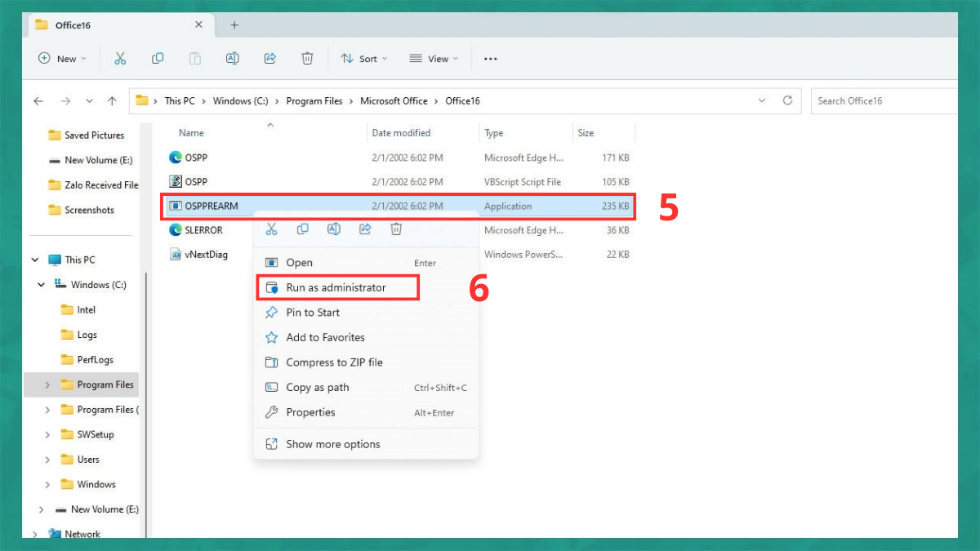980x551 pixels.
Task: Click the Cut icon in the toolbar
Action: click(x=120, y=59)
